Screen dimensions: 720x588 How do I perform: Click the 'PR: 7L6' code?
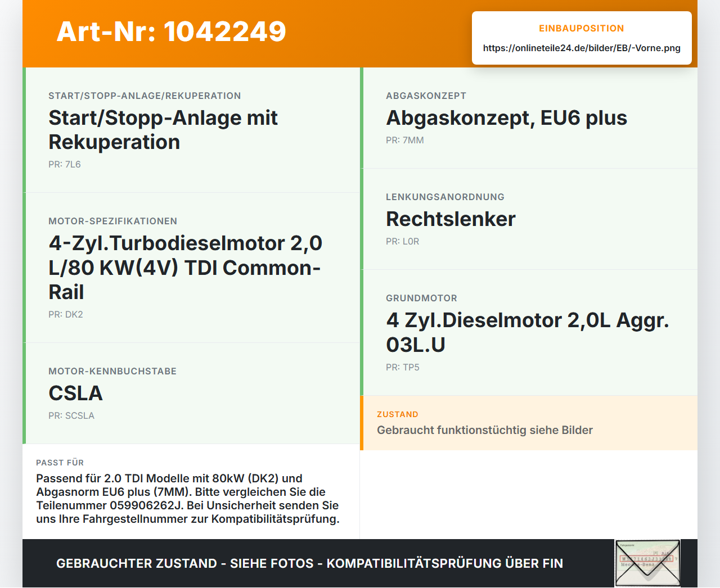(65, 165)
